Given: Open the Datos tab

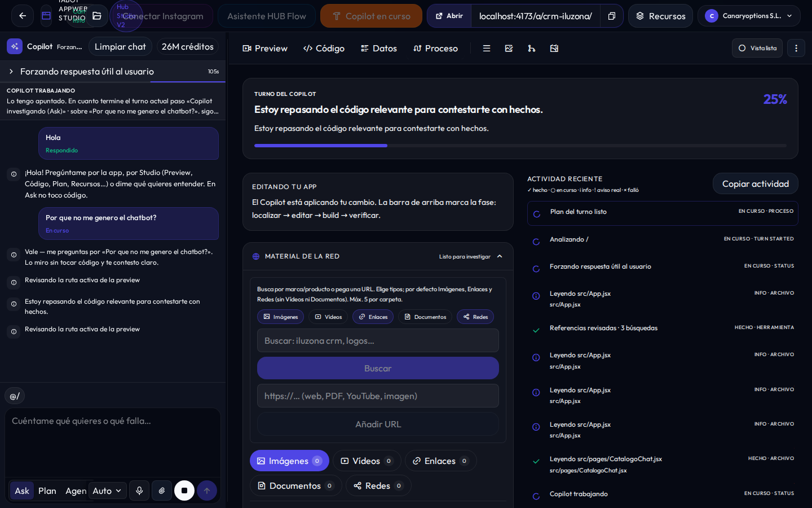Looking at the screenshot, I should pos(379,49).
